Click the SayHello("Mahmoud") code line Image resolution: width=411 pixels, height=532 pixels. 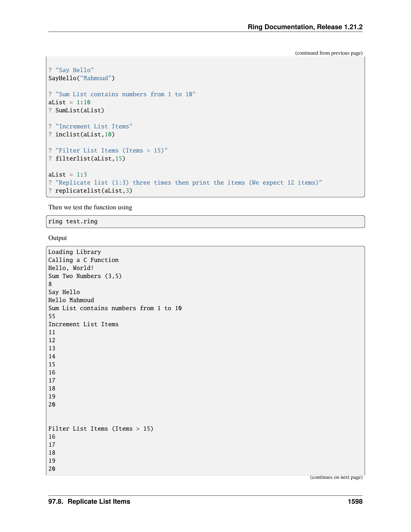click(x=81, y=78)
